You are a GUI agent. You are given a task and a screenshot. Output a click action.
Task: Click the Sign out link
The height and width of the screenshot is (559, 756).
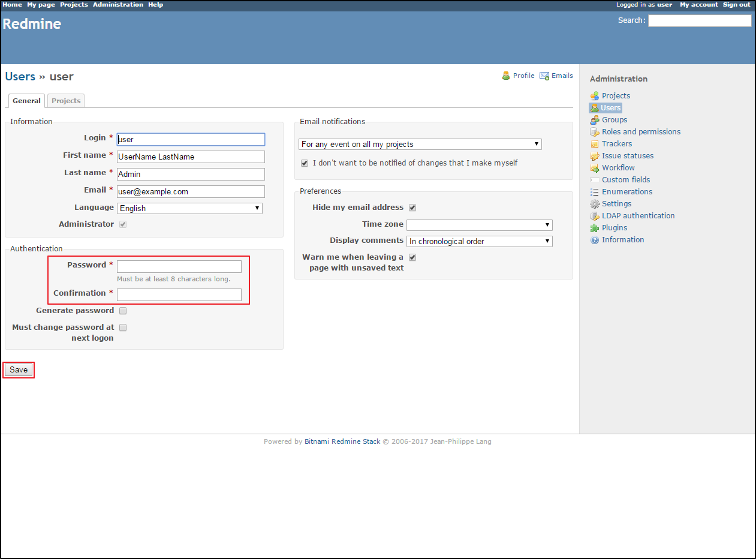pyautogui.click(x=736, y=4)
